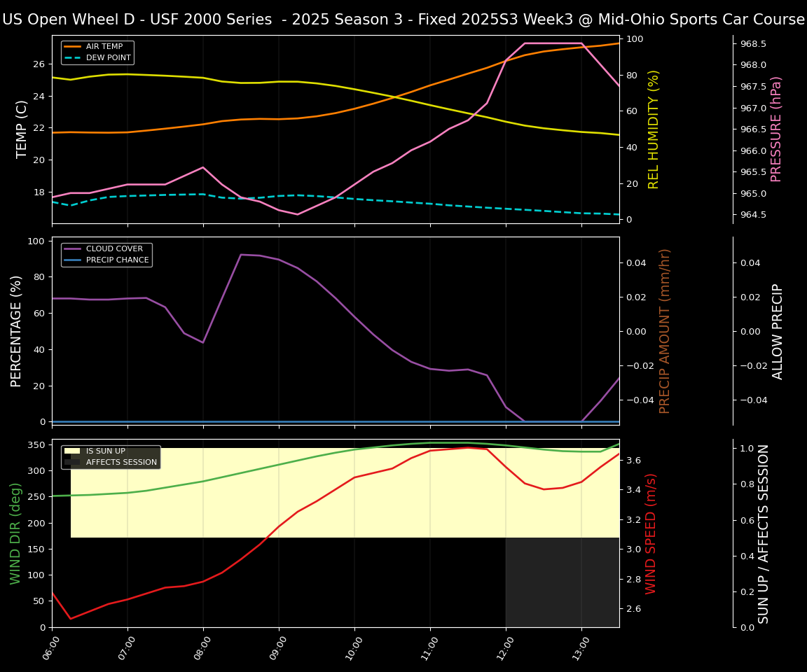Viewport: 807px width, 672px height.
Task: Click the 0.2 sun up axis tick label
Action: click(x=747, y=591)
